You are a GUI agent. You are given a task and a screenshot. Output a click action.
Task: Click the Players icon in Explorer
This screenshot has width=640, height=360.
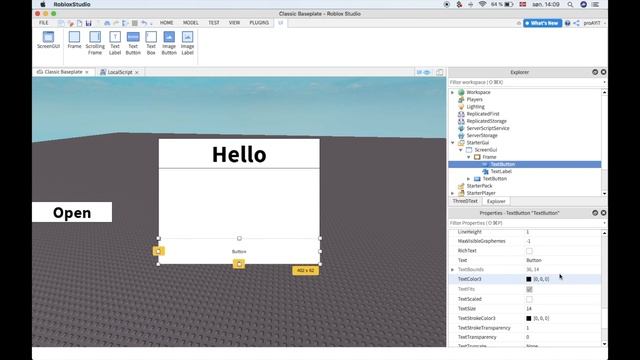461,100
